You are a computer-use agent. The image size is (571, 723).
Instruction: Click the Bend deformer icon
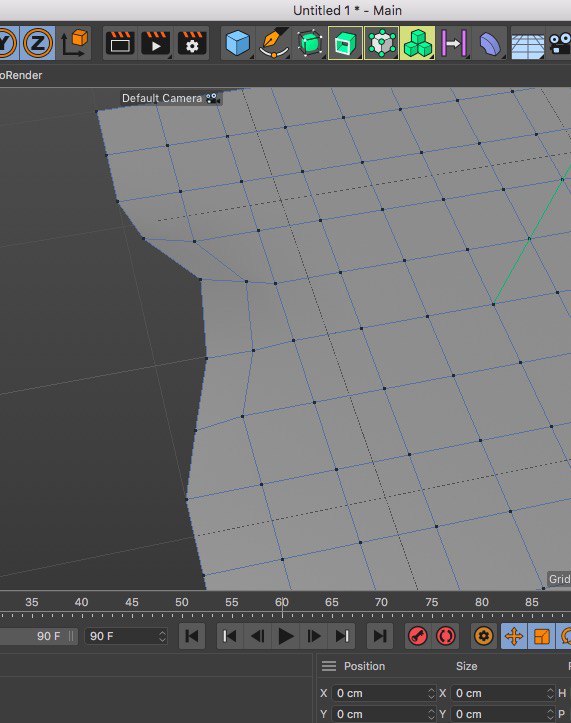[489, 44]
